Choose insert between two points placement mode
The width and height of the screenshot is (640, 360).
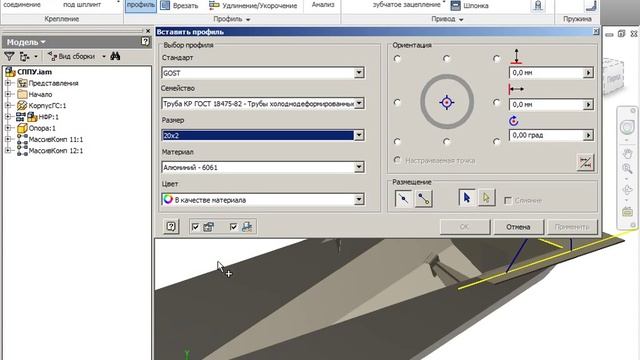point(424,199)
